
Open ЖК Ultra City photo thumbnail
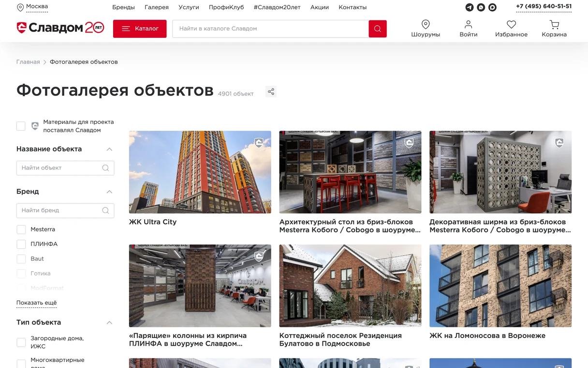pos(200,172)
